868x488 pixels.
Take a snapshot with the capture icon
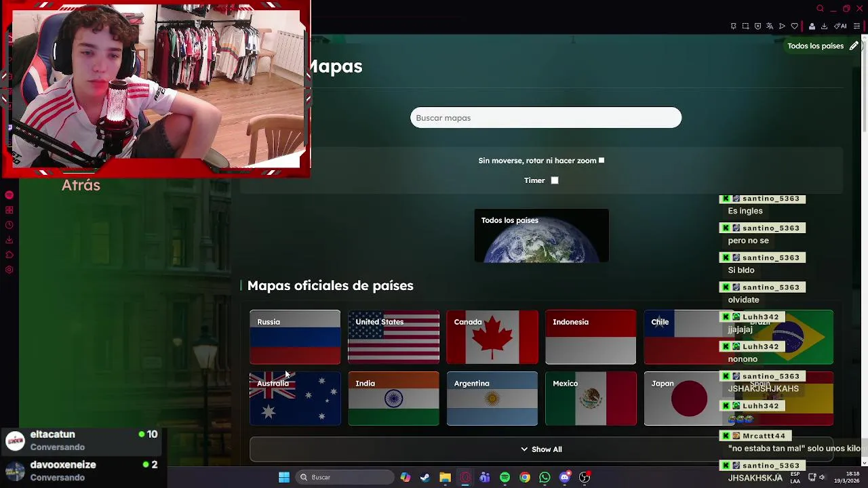pyautogui.click(x=745, y=26)
